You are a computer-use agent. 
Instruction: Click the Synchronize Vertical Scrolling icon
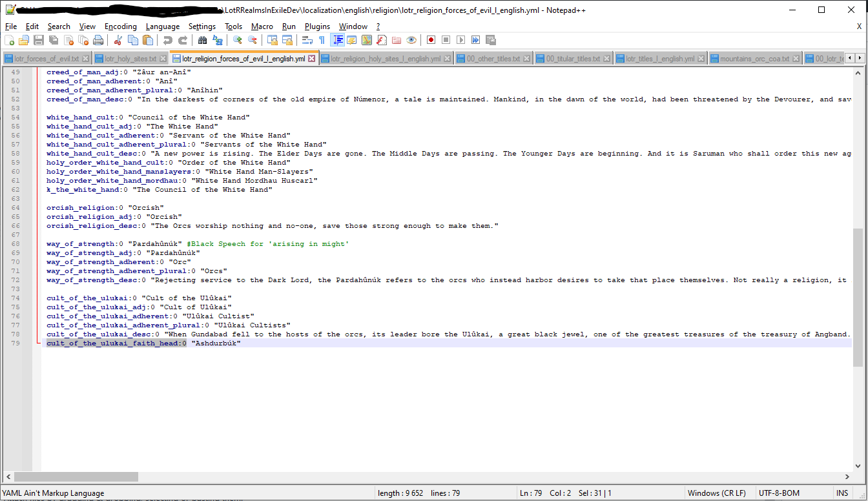click(273, 40)
